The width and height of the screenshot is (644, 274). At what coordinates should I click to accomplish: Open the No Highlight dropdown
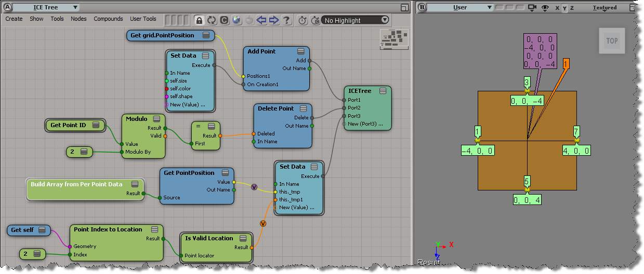click(356, 20)
